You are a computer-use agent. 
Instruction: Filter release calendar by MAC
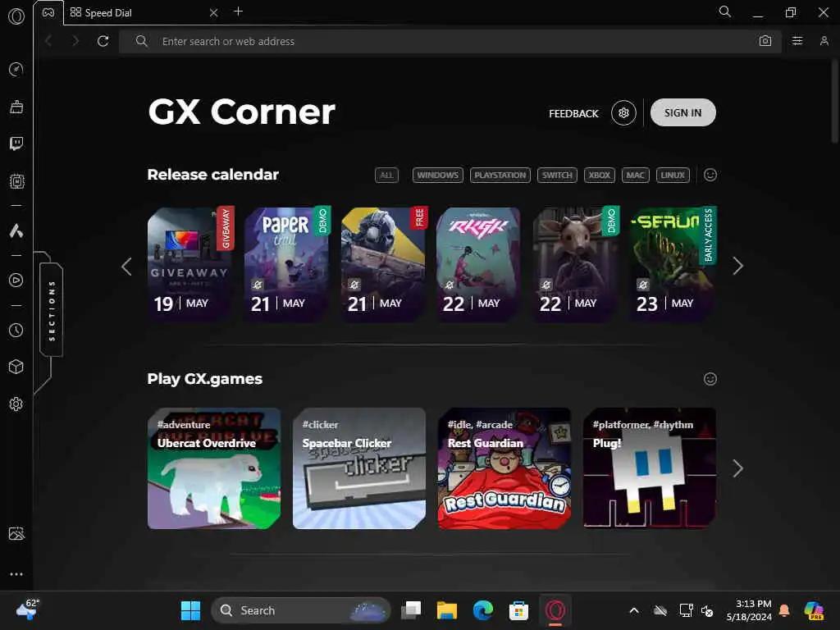[x=636, y=176]
